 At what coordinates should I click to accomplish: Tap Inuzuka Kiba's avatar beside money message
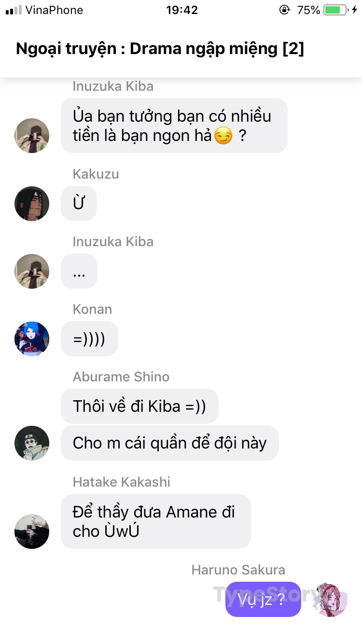(32, 136)
